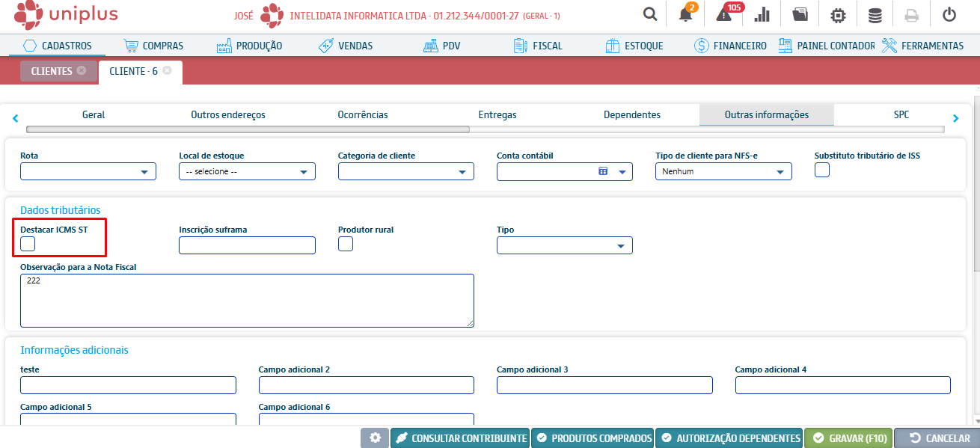The image size is (980, 448).
Task: Click the chip settings icon
Action: pyautogui.click(x=838, y=14)
